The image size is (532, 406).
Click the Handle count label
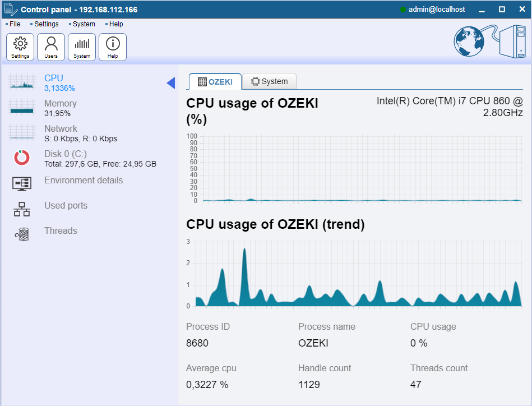click(x=325, y=368)
